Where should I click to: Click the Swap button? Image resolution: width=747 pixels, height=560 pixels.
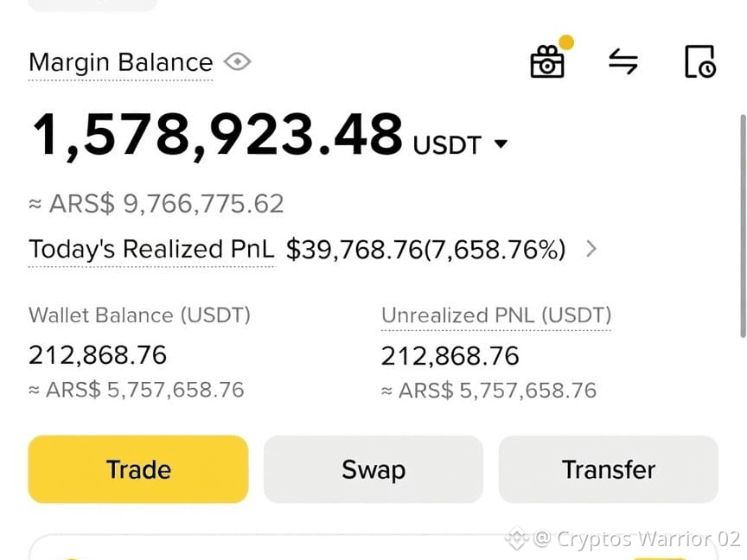coord(373,469)
